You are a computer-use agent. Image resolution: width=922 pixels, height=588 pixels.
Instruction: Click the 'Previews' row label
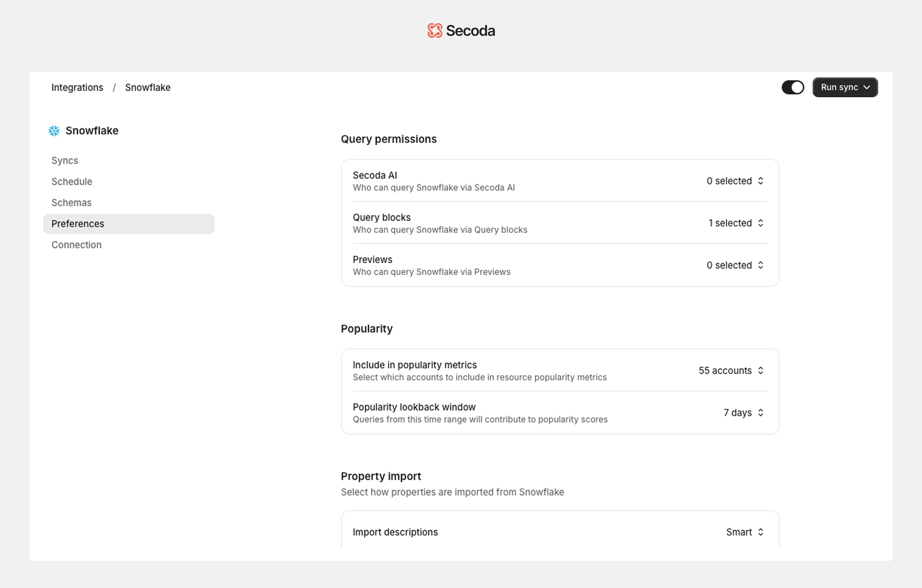click(x=372, y=259)
